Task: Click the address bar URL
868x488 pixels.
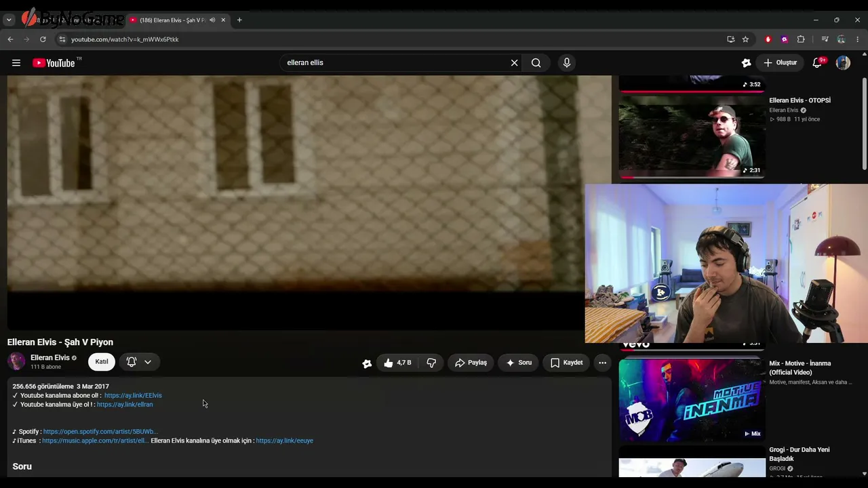Action: [x=125, y=39]
